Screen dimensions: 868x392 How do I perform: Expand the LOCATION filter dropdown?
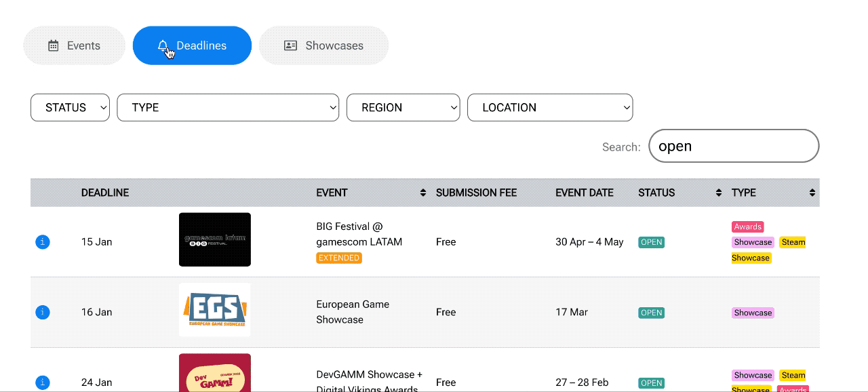pyautogui.click(x=550, y=107)
